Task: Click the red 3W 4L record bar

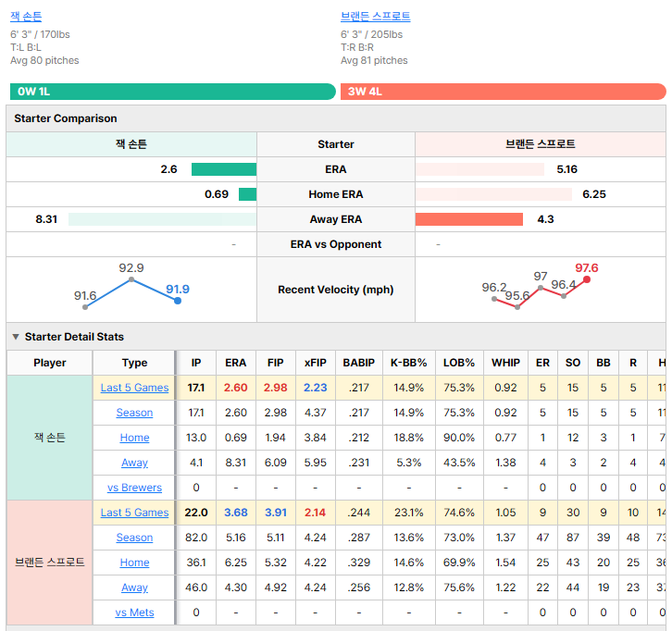Action: [504, 92]
